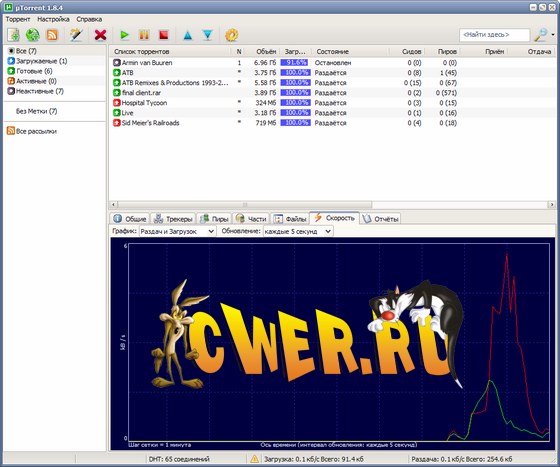Click Hospital Tycoon 100.0% progress bar
This screenshot has width=560, height=467.
pos(295,102)
